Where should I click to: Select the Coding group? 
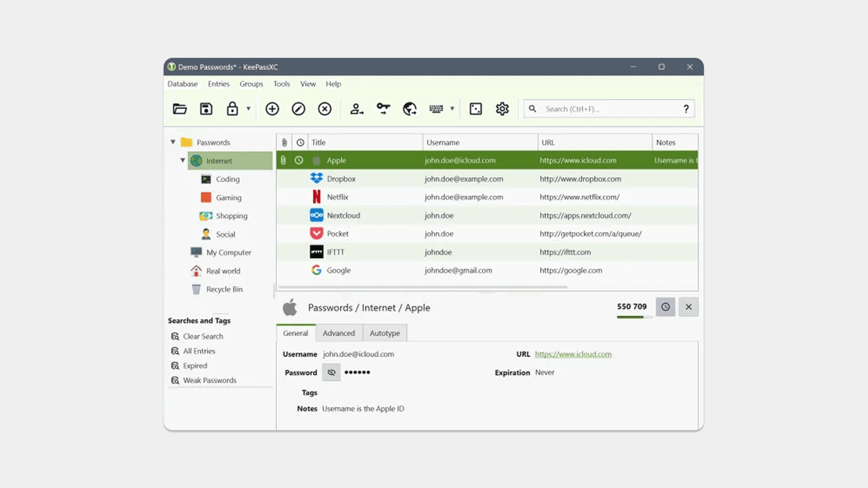point(227,179)
